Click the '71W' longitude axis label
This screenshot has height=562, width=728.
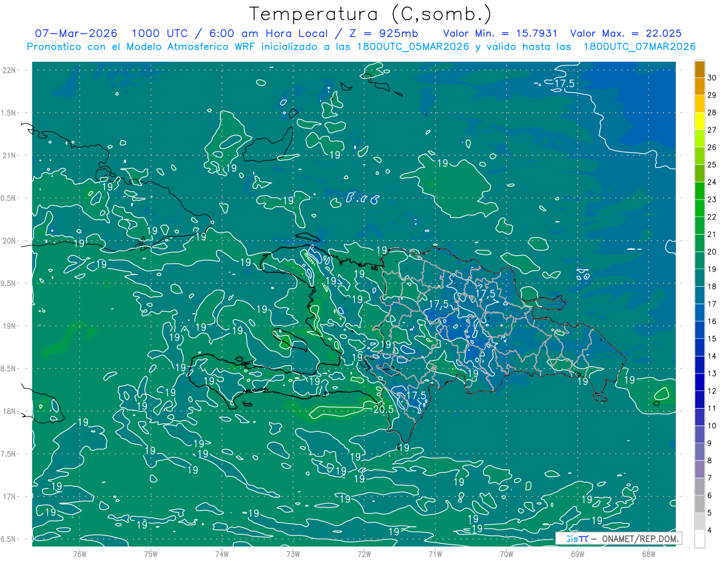(435, 554)
